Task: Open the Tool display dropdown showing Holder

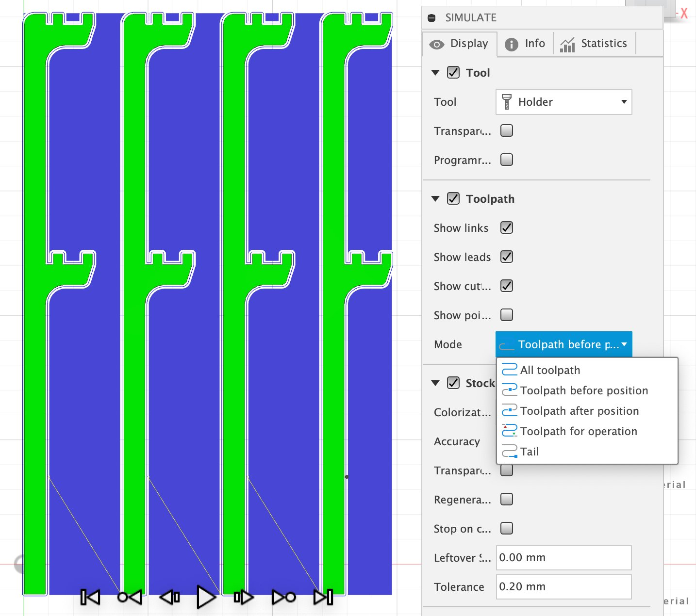Action: click(x=563, y=102)
